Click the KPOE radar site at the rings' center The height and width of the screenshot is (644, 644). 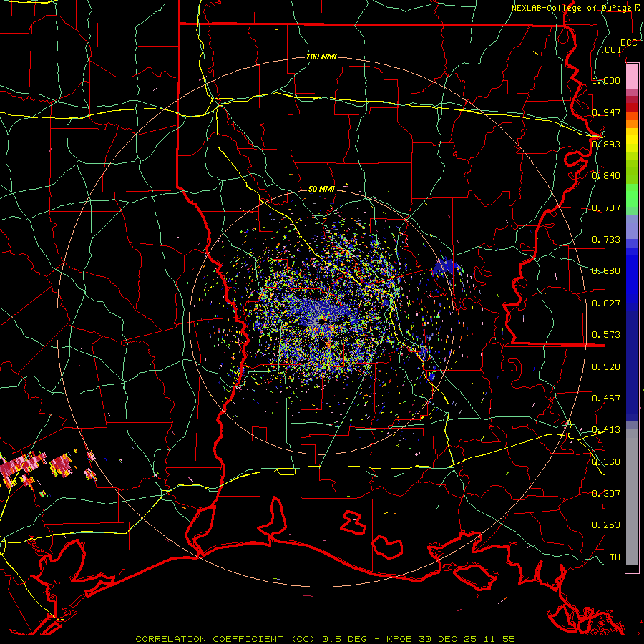[x=323, y=321]
